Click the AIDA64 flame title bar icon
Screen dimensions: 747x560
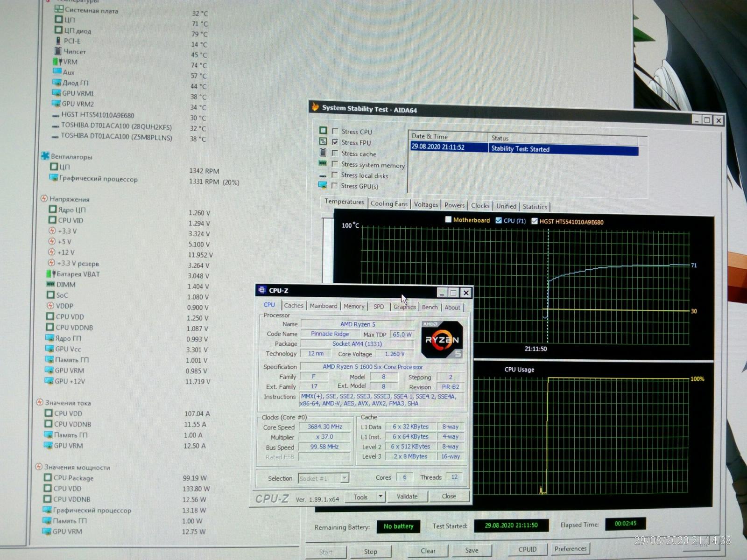click(x=315, y=107)
